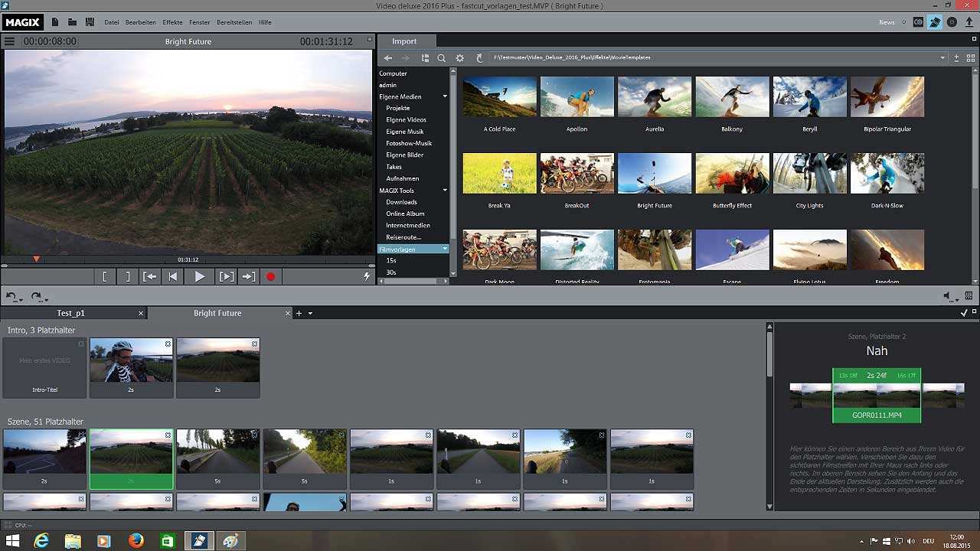Screen dimensions: 980x551
Task: Open the Effekte menu
Action: coord(172,22)
